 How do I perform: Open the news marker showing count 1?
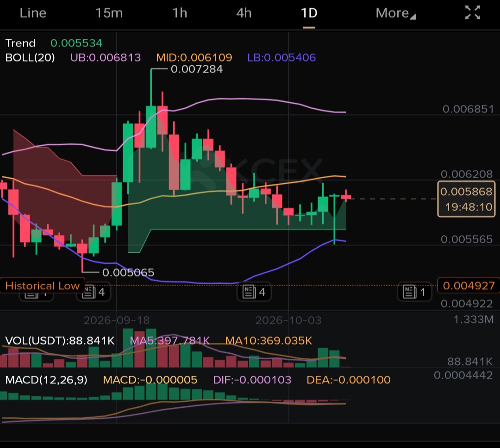tap(414, 292)
